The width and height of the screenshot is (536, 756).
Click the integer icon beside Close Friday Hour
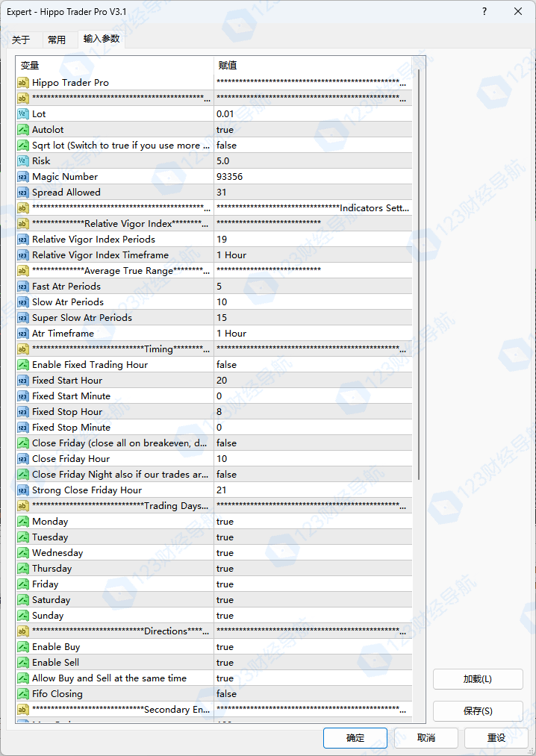pyautogui.click(x=22, y=458)
